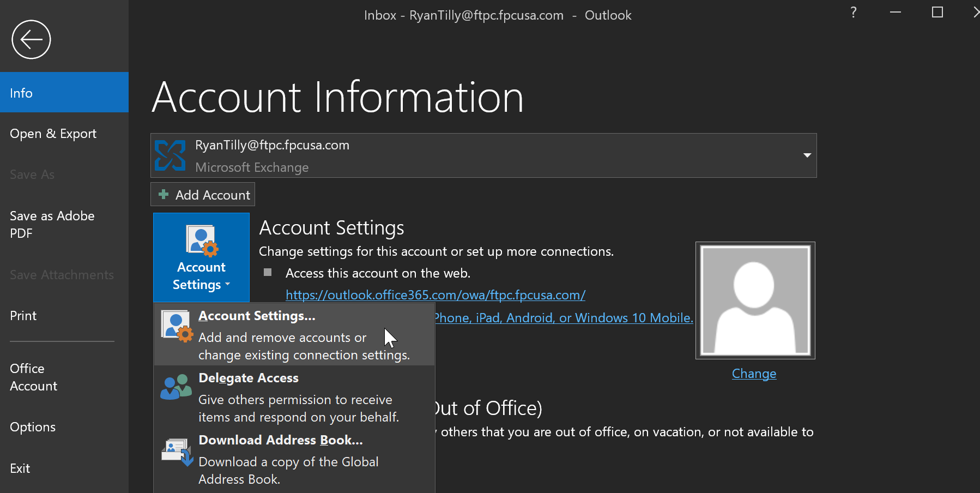The width and height of the screenshot is (980, 493).
Task: Click the Change photo link
Action: coord(754,374)
